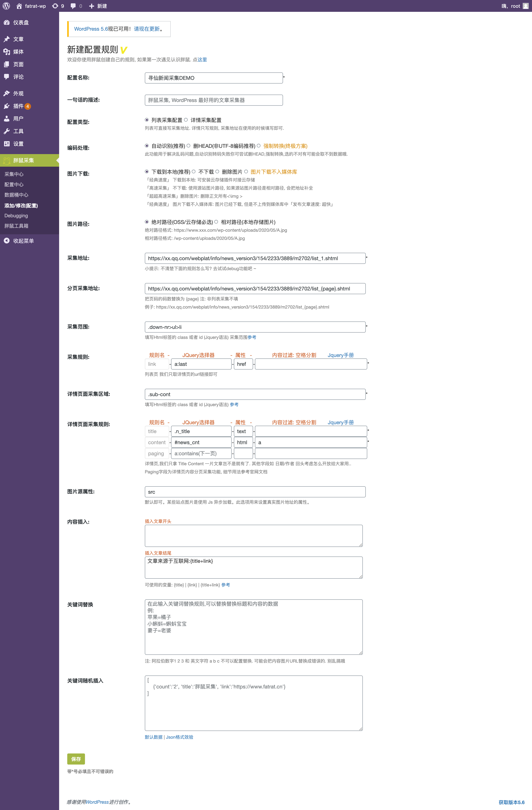This screenshot has width=532, height=810.
Task: Open 胖鼠工具箱 submenu
Action: click(x=16, y=226)
